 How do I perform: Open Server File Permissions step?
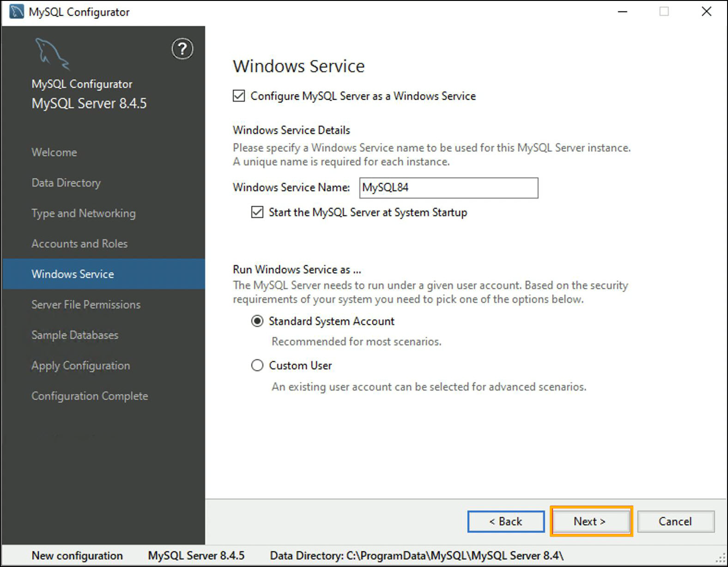coord(86,305)
